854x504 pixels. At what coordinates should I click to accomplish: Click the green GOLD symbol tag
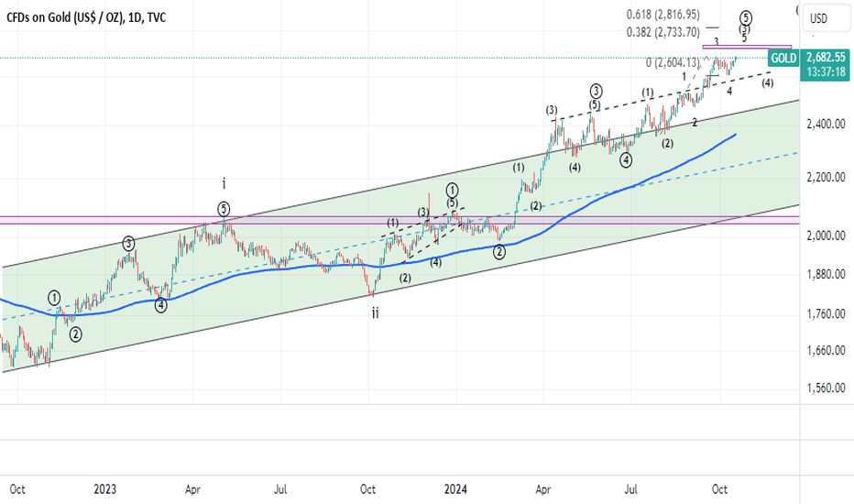click(783, 58)
